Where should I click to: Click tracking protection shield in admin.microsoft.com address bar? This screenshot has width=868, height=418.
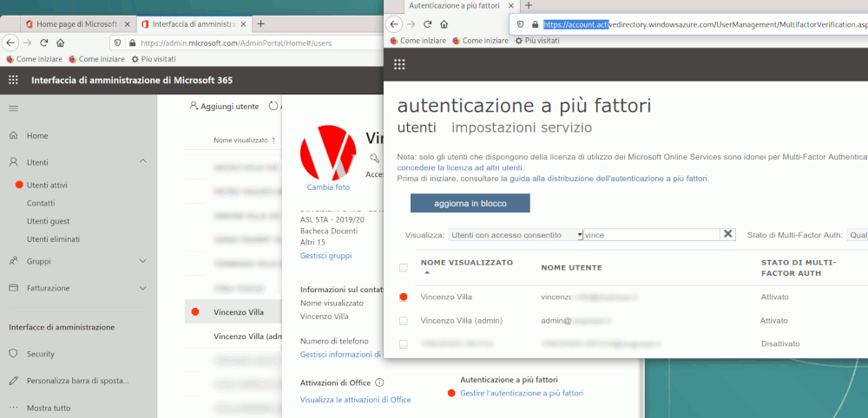(x=117, y=42)
